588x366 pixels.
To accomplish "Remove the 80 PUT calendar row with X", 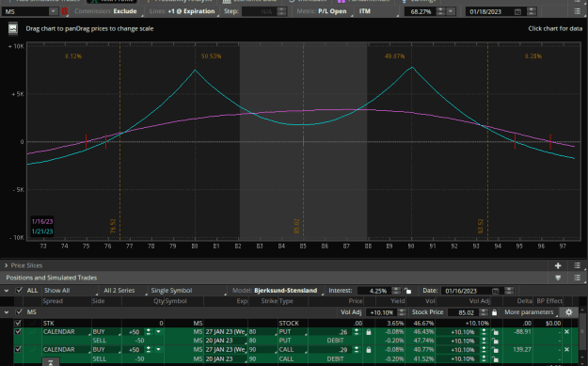I will pos(566,332).
